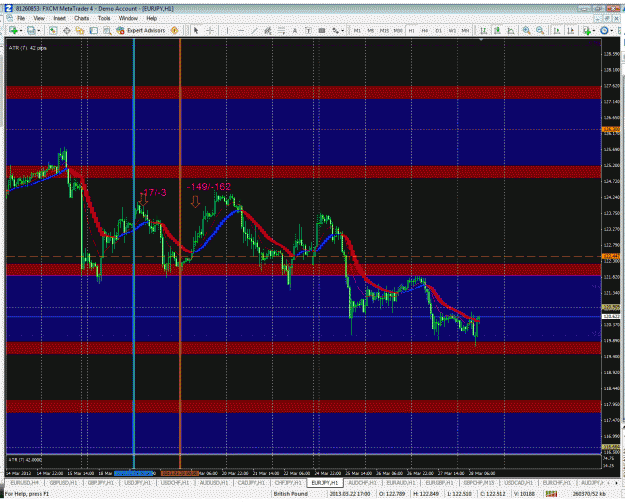Select the H1 timeframe button

(412, 30)
